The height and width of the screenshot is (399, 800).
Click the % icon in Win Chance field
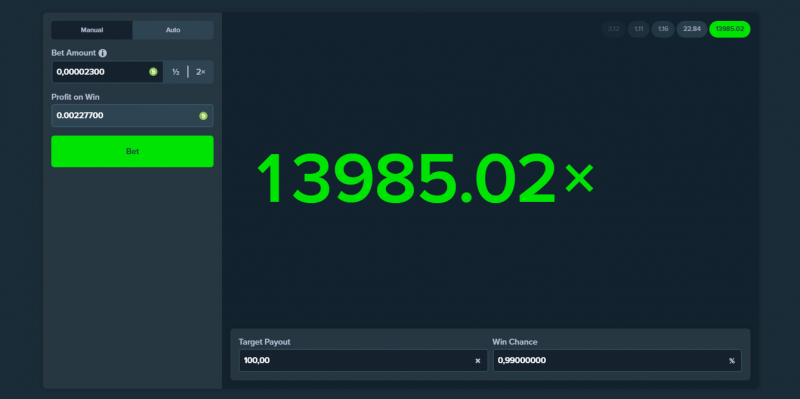coord(732,361)
